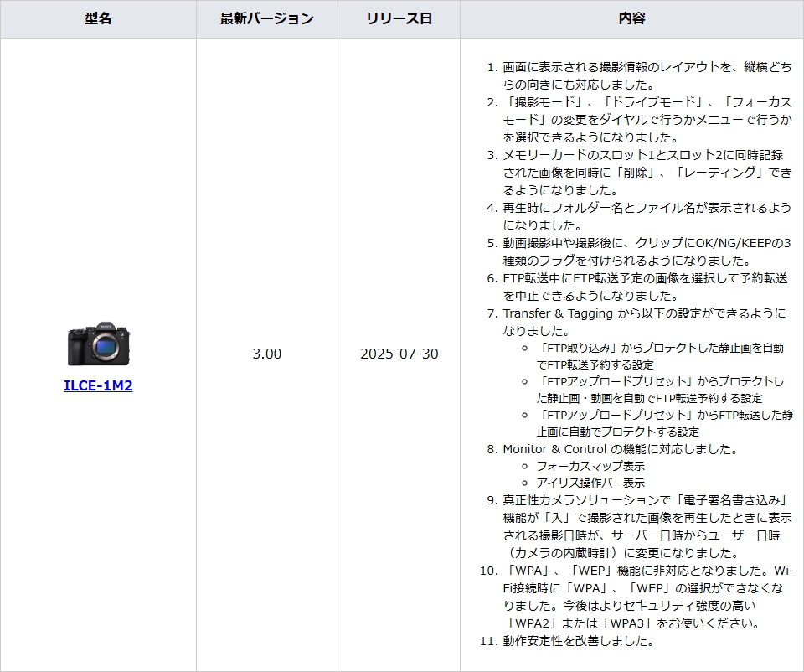Select version number 3.00 cell
Screen dimensions: 804x672
click(267, 354)
